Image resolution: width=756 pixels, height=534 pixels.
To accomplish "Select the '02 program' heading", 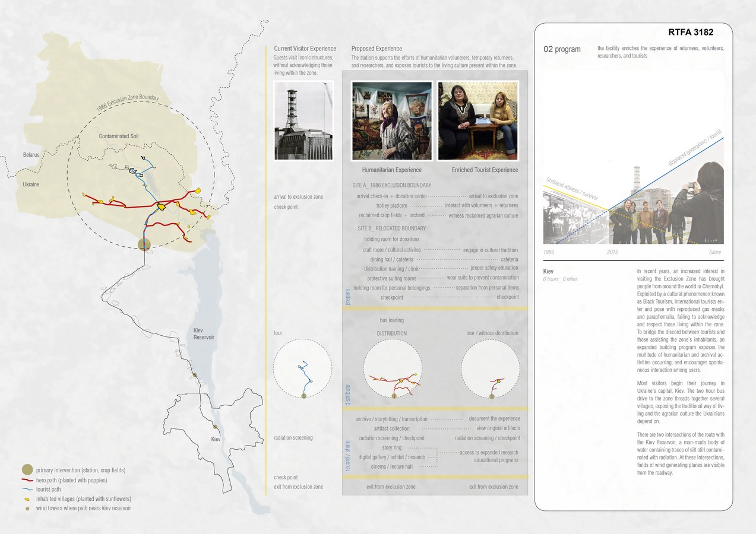I will 562,49.
